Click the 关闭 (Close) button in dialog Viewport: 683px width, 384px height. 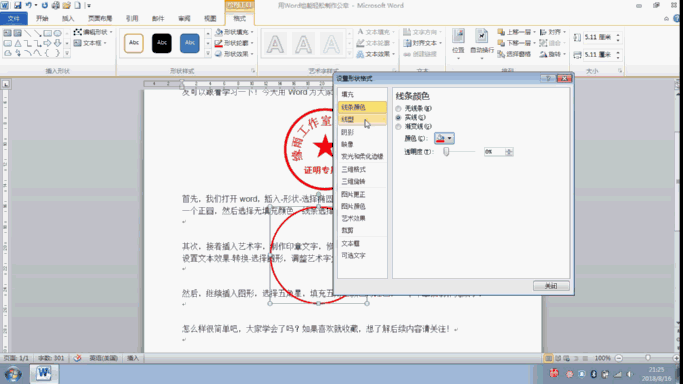(551, 286)
